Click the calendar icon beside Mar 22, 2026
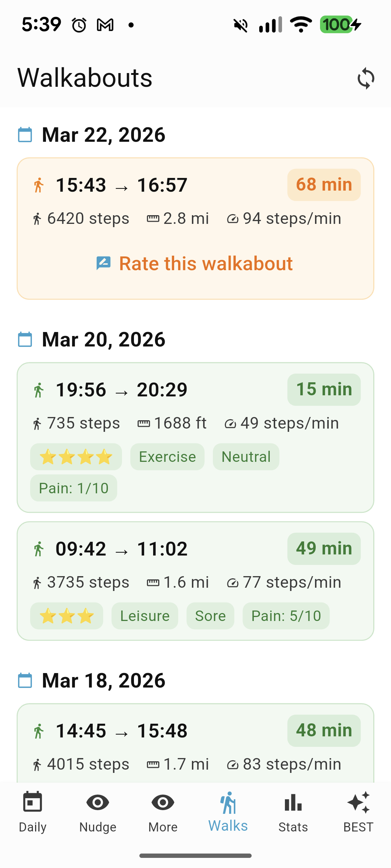 point(25,135)
